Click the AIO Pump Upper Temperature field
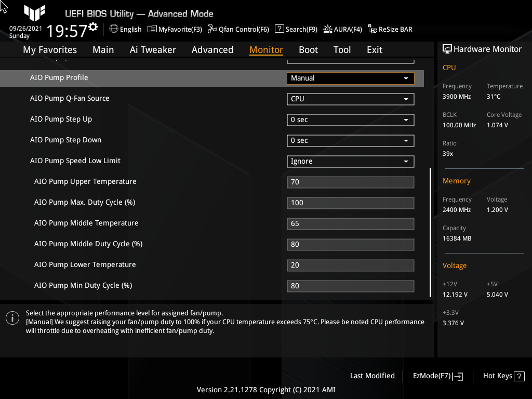The height and width of the screenshot is (399, 532). pos(350,182)
